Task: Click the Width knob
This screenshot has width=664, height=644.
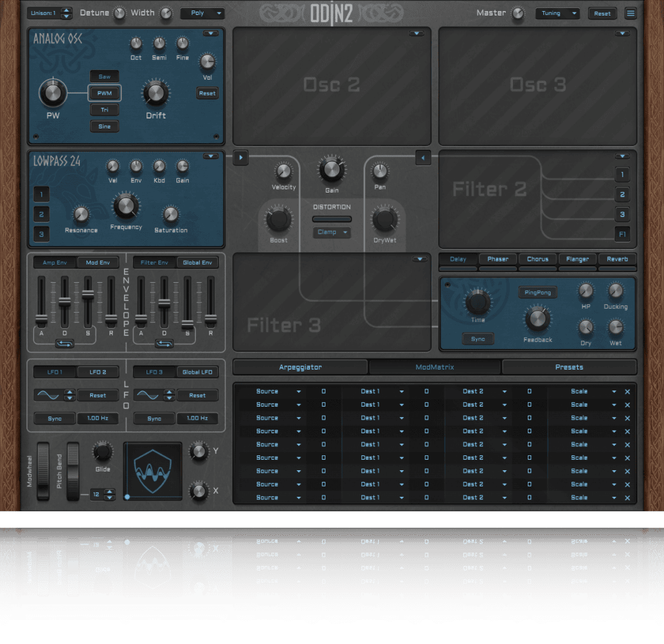Action: click(166, 13)
